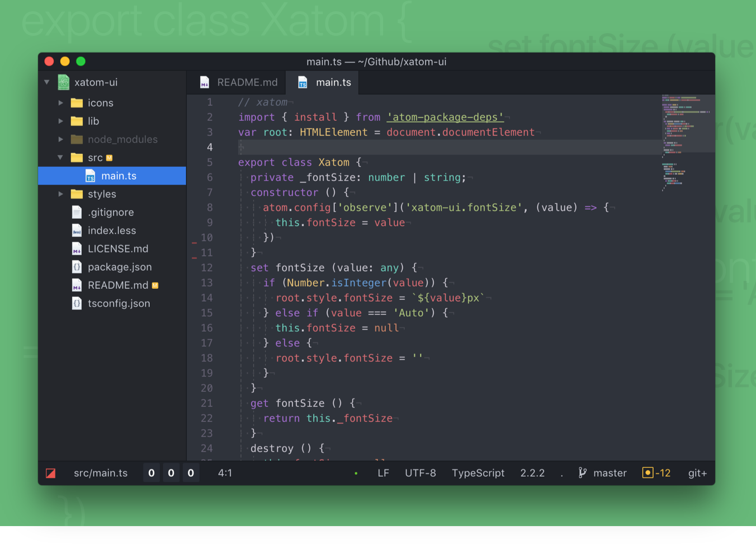The width and height of the screenshot is (756, 544).
Task: Open index.less file in tree
Action: [112, 231]
